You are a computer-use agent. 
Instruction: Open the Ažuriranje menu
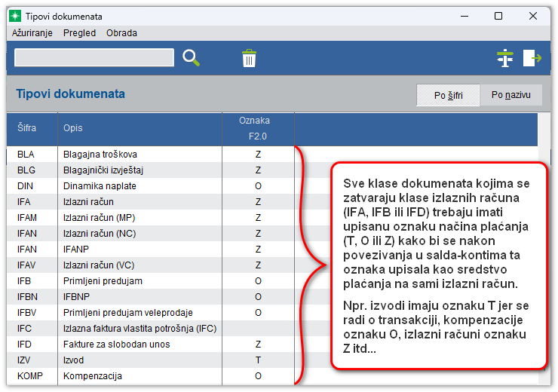pyautogui.click(x=32, y=33)
